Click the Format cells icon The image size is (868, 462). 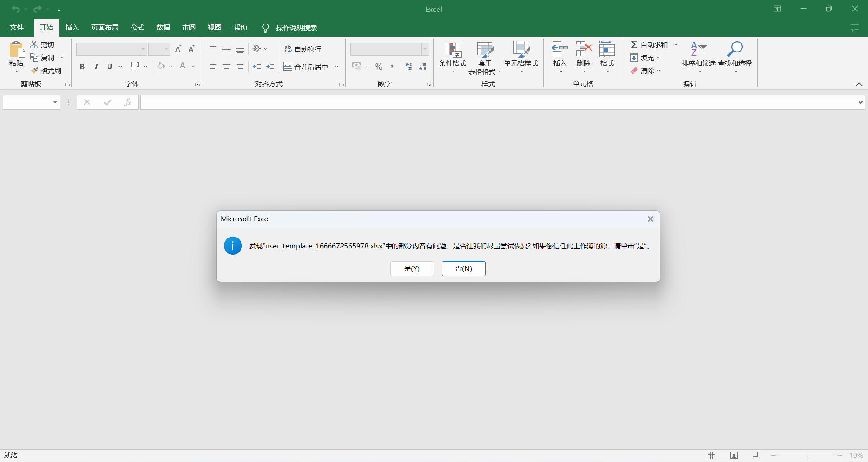click(x=607, y=49)
